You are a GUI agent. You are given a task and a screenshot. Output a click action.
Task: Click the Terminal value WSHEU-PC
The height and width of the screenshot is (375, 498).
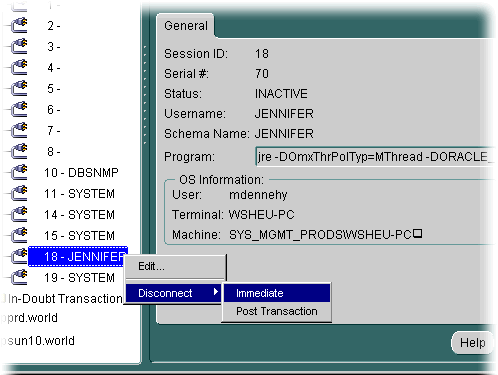point(262,215)
